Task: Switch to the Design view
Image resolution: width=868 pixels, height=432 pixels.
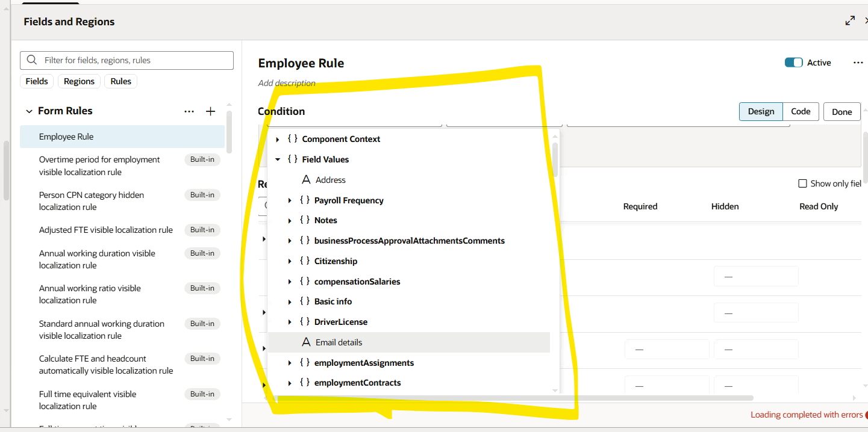Action: click(x=761, y=111)
